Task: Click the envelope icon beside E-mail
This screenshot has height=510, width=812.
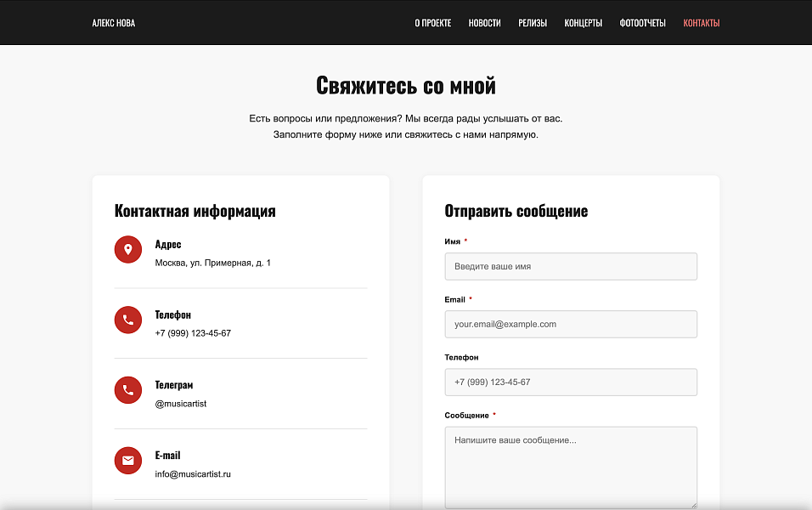Action: [128, 461]
